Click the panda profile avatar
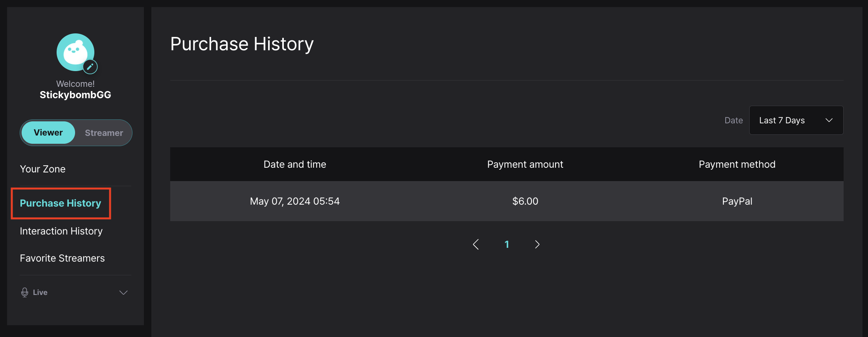 [x=75, y=52]
